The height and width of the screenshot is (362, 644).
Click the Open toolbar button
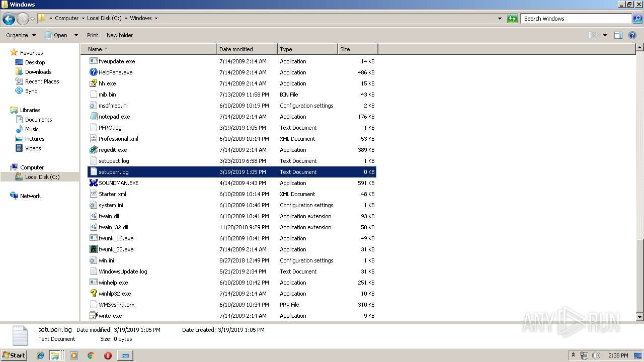click(x=57, y=35)
